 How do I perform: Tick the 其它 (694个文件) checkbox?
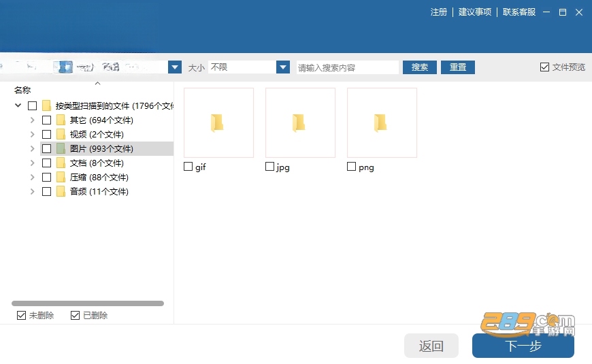pyautogui.click(x=46, y=120)
